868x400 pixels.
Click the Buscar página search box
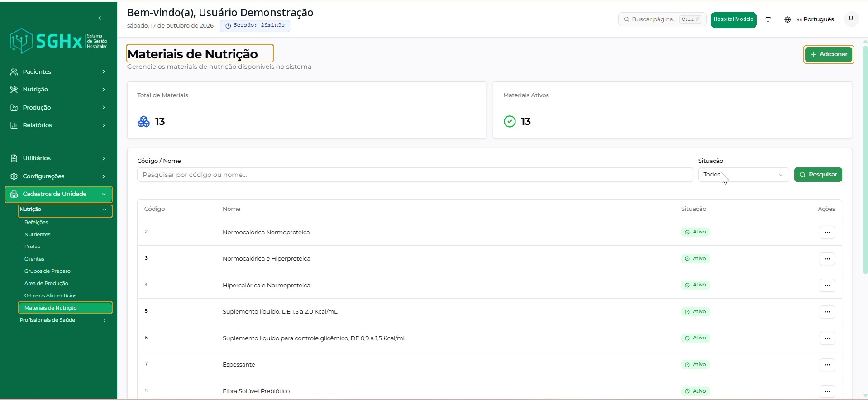point(662,19)
